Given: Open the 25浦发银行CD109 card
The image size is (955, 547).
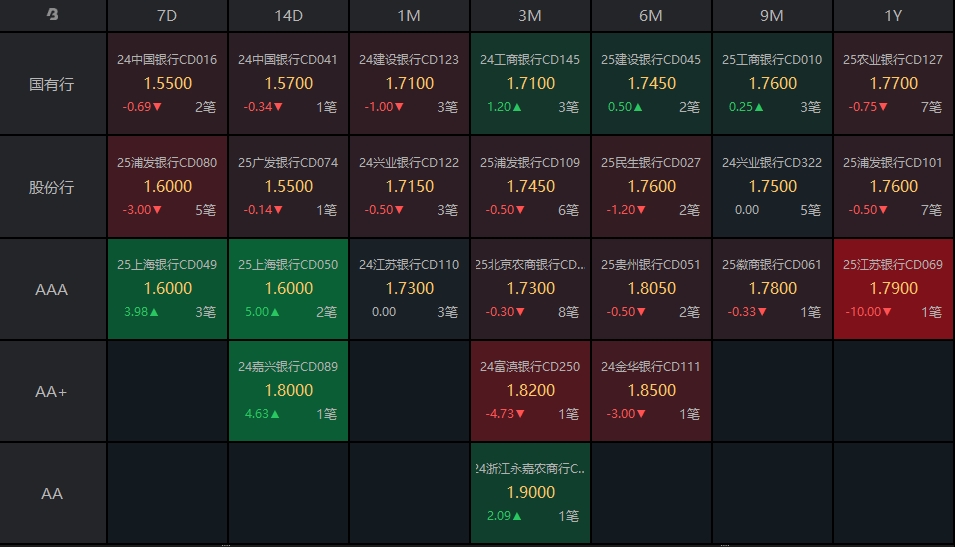Looking at the screenshot, I should click(x=530, y=186).
